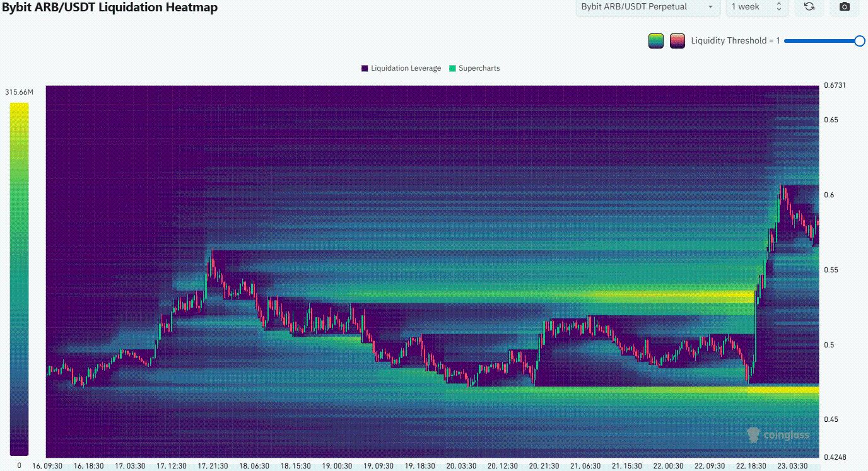Click the 18, 06:30 time axis label
The width and height of the screenshot is (868, 471).
(x=253, y=466)
